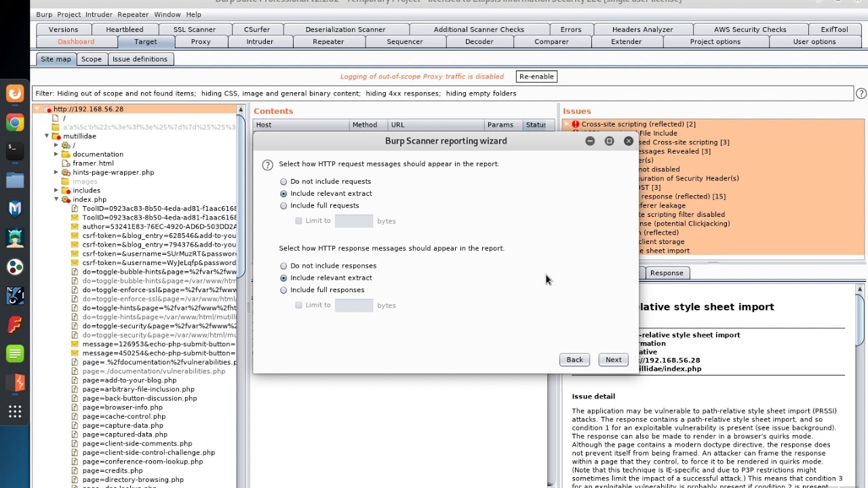Viewport: 868px width, 488px height.
Task: Open the terminal icon in the dock
Action: click(x=15, y=151)
